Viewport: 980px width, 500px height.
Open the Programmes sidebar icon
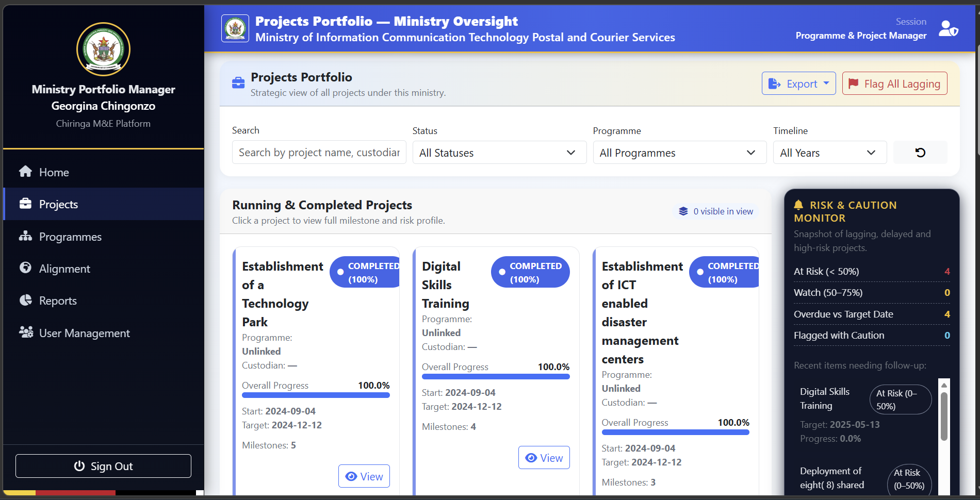tap(25, 237)
